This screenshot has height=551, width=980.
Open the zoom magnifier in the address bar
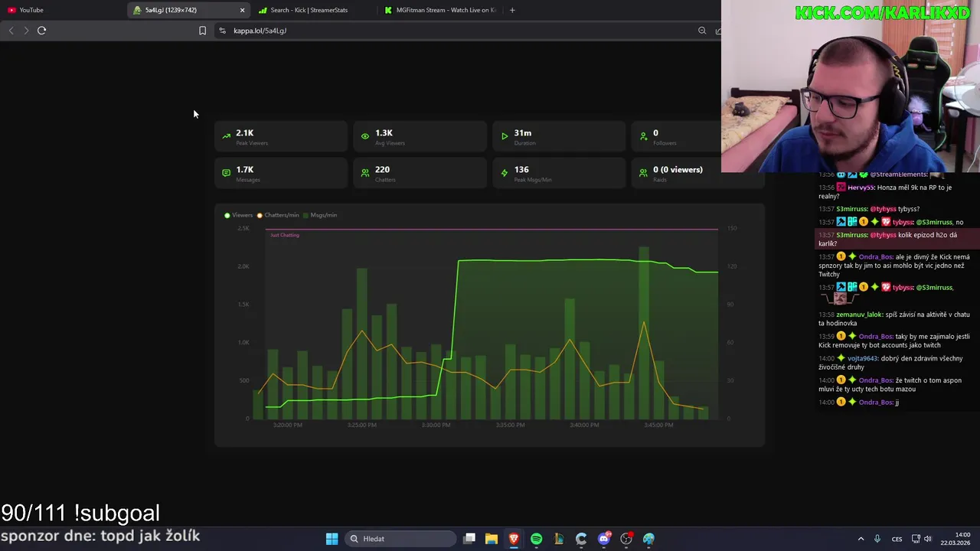pos(702,31)
